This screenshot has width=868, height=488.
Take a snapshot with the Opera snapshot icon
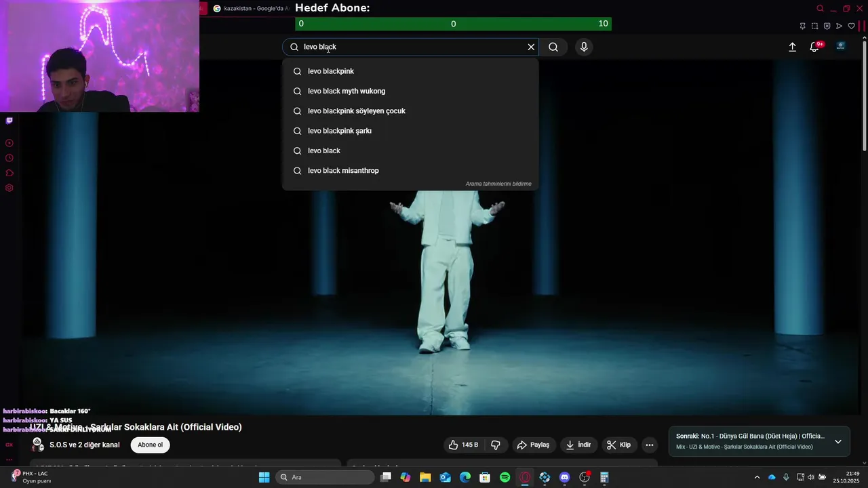click(x=814, y=26)
